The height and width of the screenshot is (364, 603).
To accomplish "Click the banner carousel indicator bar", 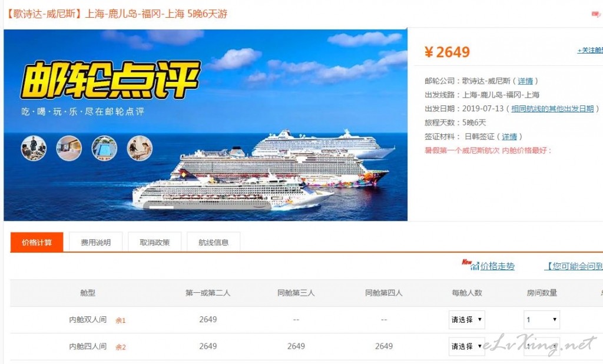I will tap(161, 207).
